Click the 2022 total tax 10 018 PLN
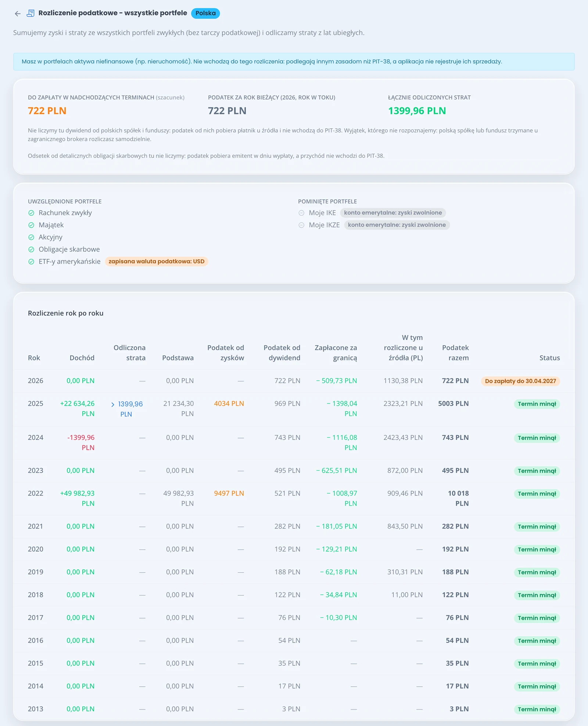 pos(458,498)
